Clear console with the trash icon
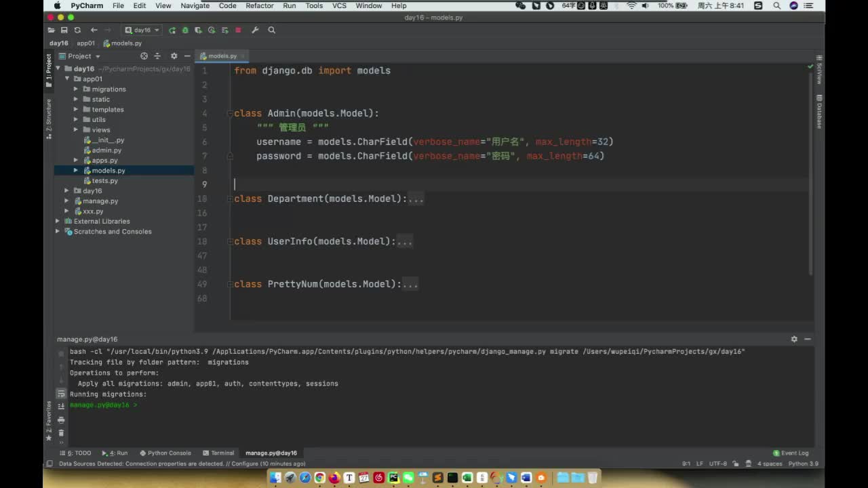The width and height of the screenshot is (868, 488). pyautogui.click(x=61, y=432)
